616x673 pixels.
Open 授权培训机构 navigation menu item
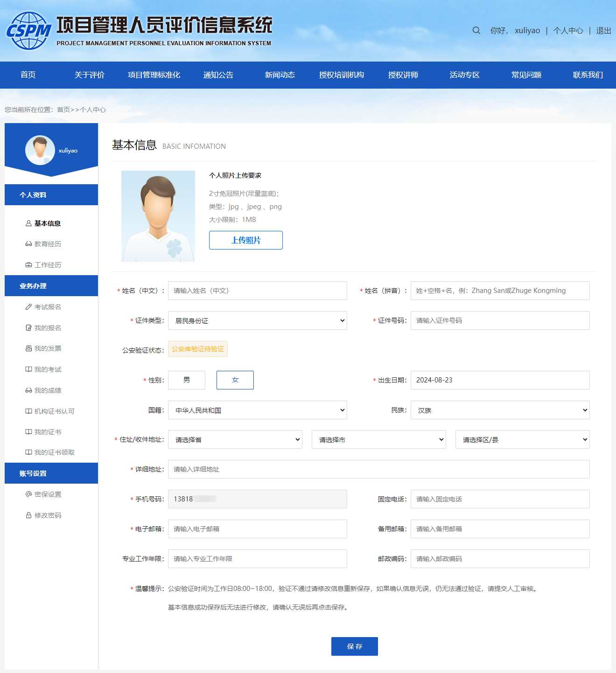click(x=342, y=75)
